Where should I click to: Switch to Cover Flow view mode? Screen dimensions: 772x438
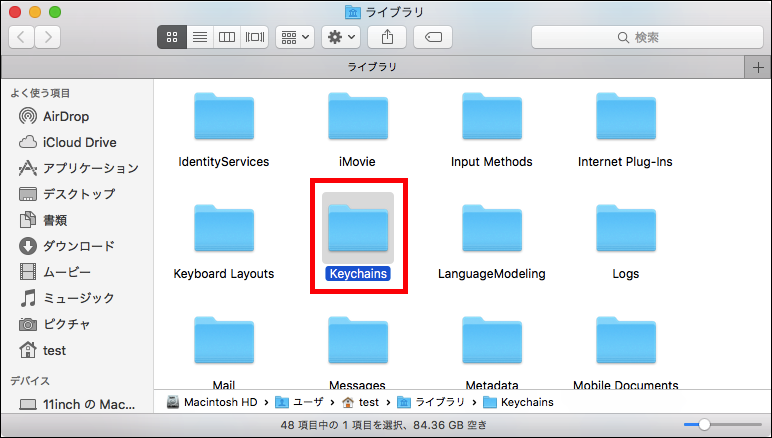(255, 37)
